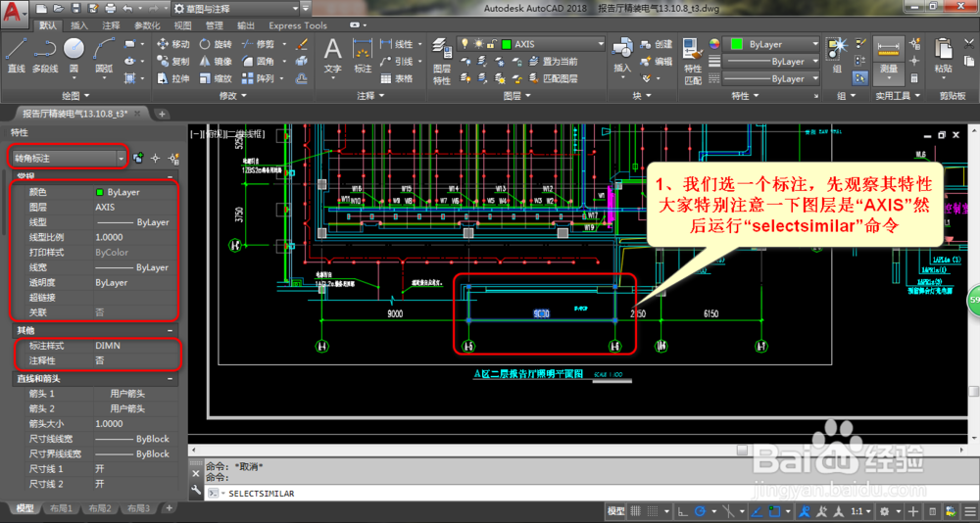Open the object color ByLayer dropdown

[x=771, y=44]
